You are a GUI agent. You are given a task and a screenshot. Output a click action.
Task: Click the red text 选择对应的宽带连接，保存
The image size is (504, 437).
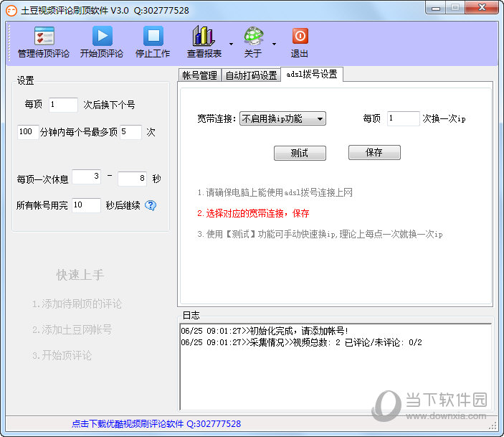(253, 213)
